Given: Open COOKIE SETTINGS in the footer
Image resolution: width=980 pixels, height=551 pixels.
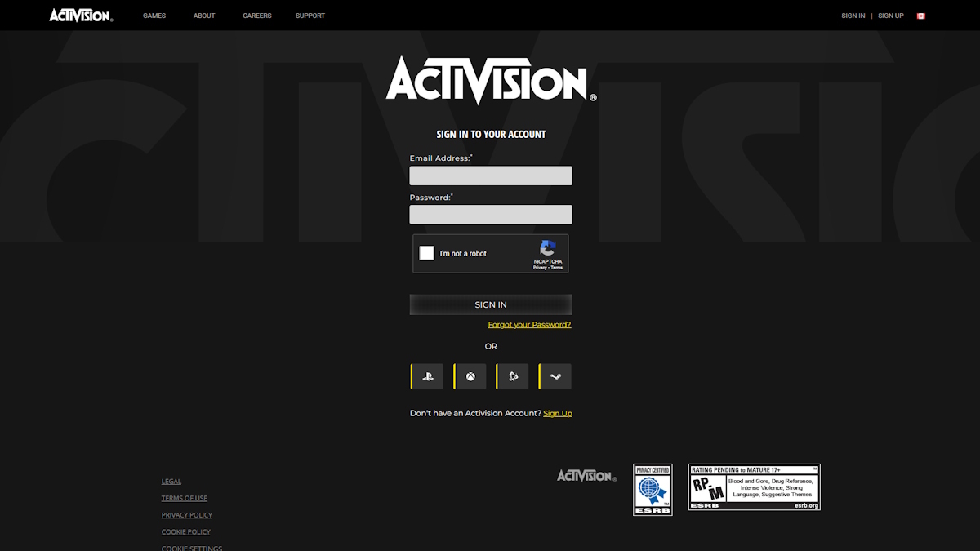Looking at the screenshot, I should click(192, 548).
